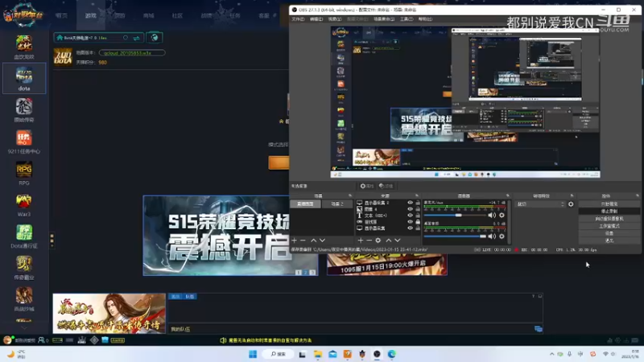
Task: Toggle visibility of the fourth source
Action: [410, 222]
